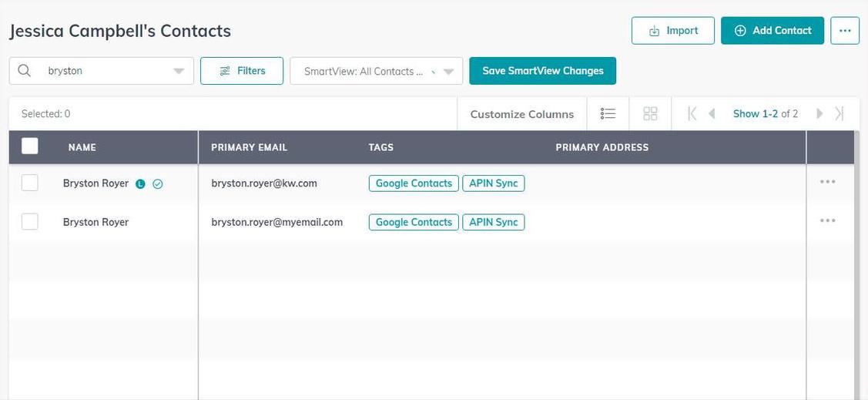Go to the next page arrow
The width and height of the screenshot is (868, 400).
pos(819,113)
